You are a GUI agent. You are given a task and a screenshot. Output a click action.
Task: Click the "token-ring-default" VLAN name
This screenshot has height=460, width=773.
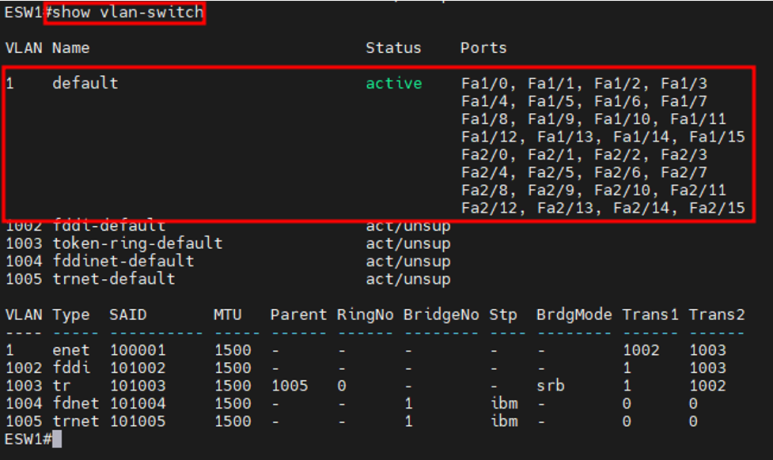coord(137,243)
